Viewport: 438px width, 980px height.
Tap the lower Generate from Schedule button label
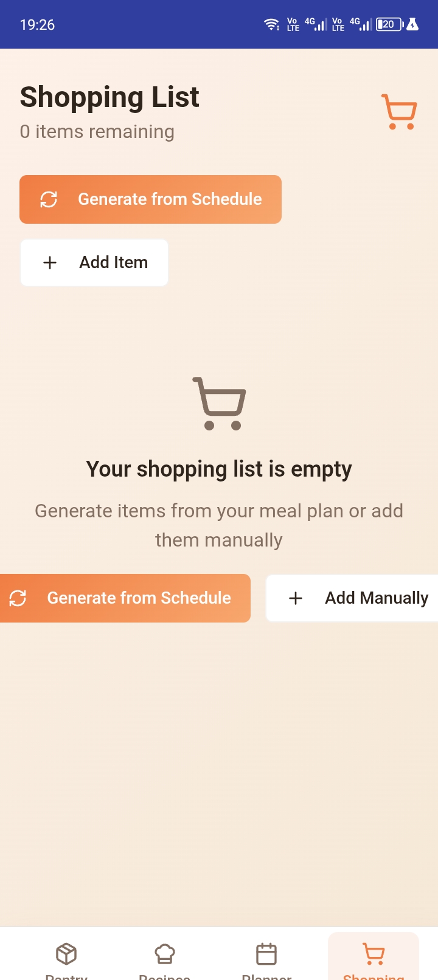(x=139, y=598)
